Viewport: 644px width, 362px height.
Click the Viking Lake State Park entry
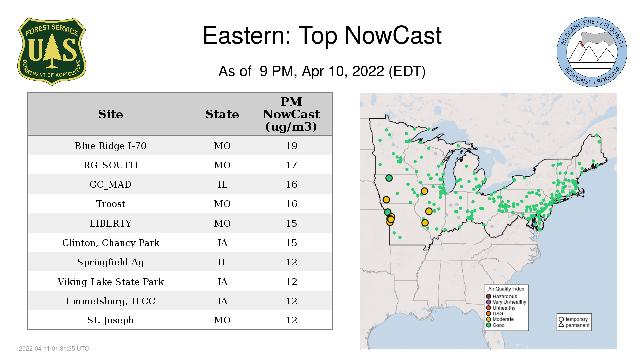(x=111, y=282)
